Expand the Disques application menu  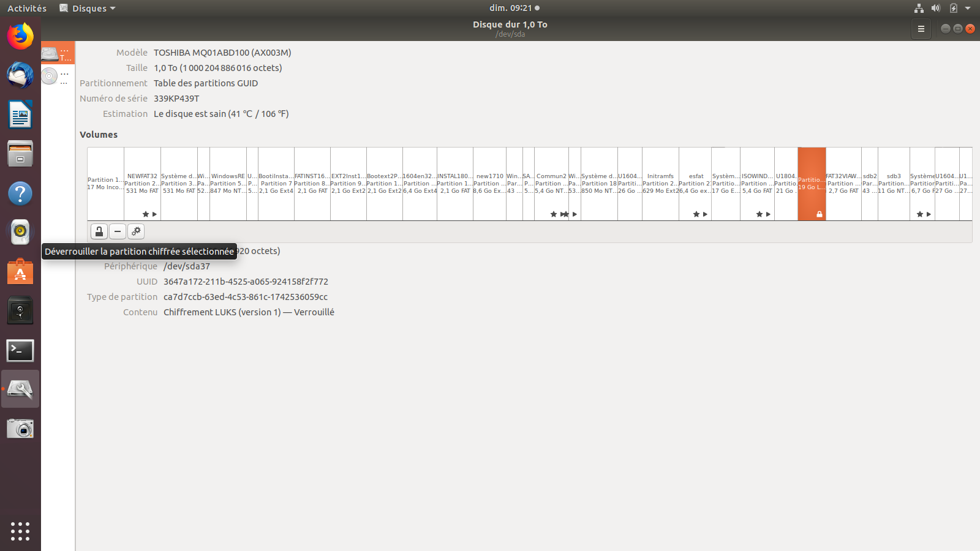(88, 8)
